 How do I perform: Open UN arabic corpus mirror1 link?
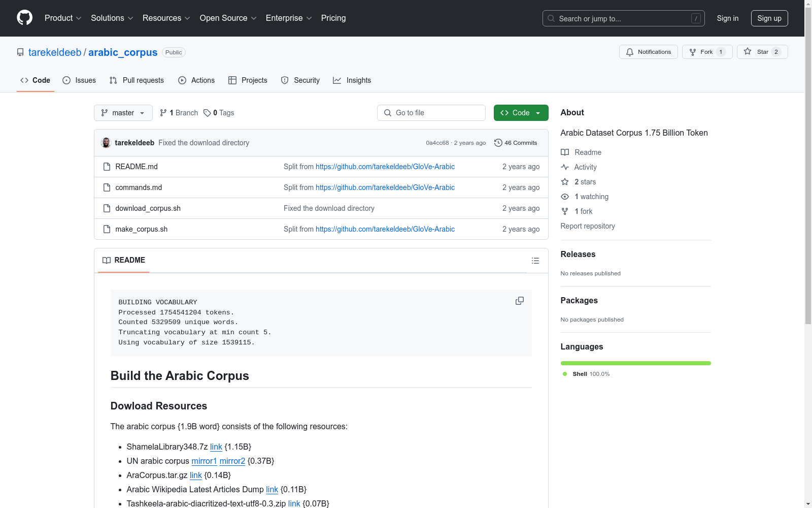204,461
